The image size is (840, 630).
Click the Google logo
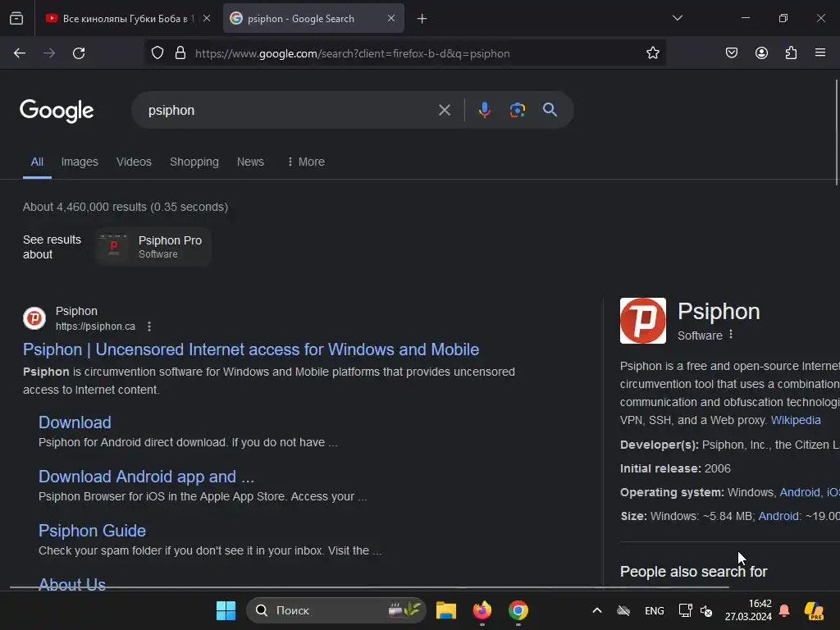click(57, 111)
